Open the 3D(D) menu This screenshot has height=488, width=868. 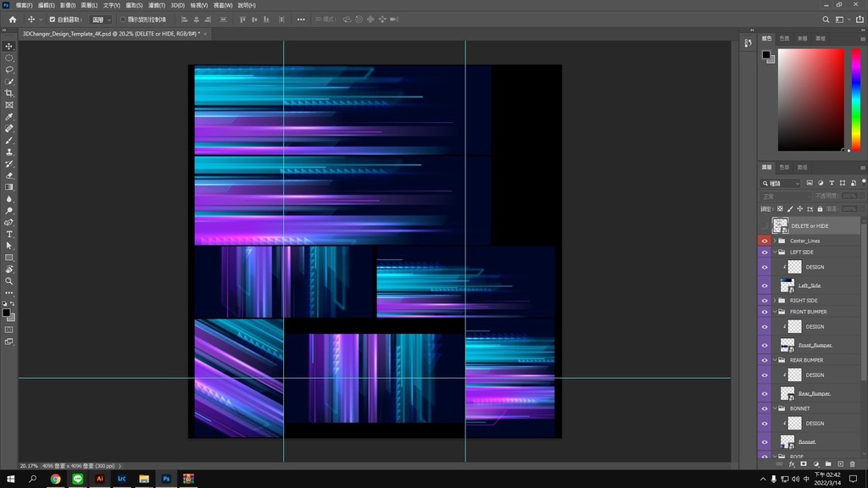(178, 5)
